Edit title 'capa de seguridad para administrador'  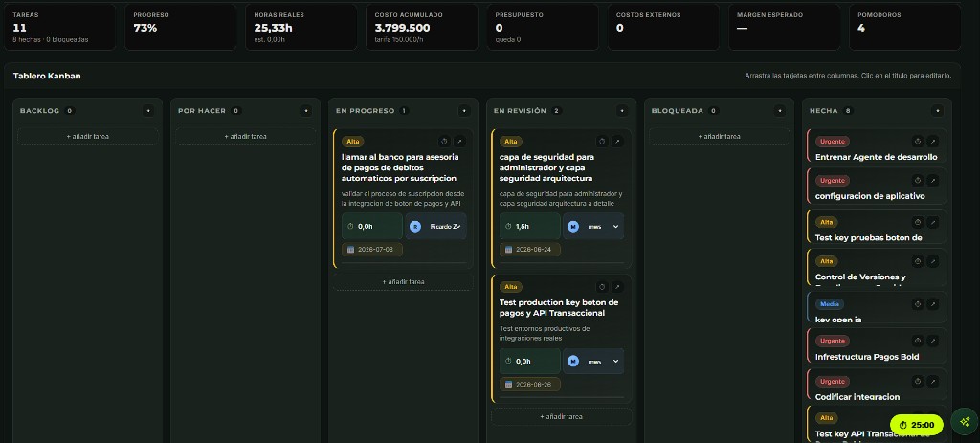point(546,167)
